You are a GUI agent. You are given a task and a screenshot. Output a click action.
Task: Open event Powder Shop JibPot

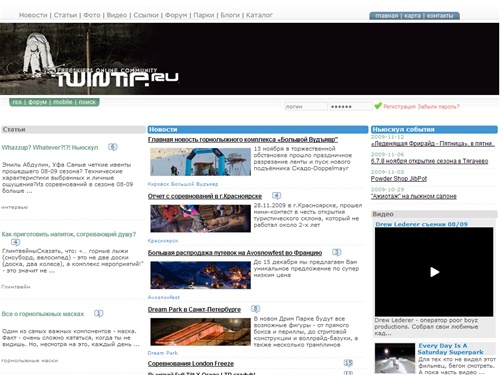coord(399,178)
